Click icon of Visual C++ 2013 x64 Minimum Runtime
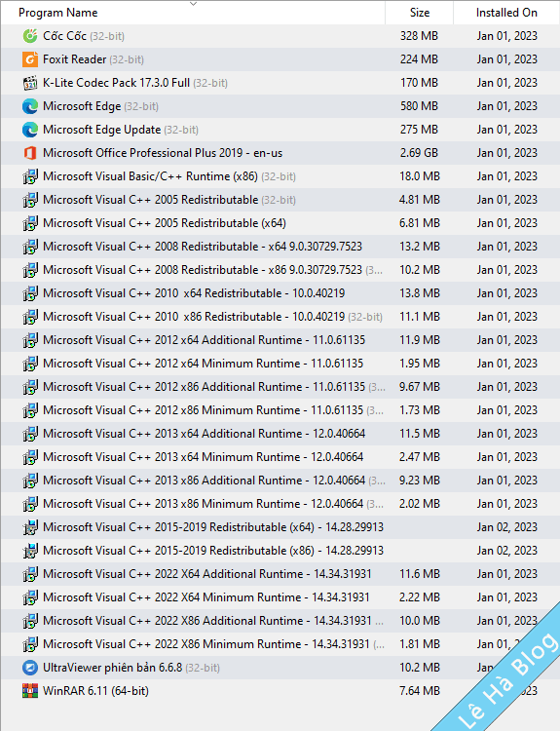Screen dimensions: 560x731 30,457
